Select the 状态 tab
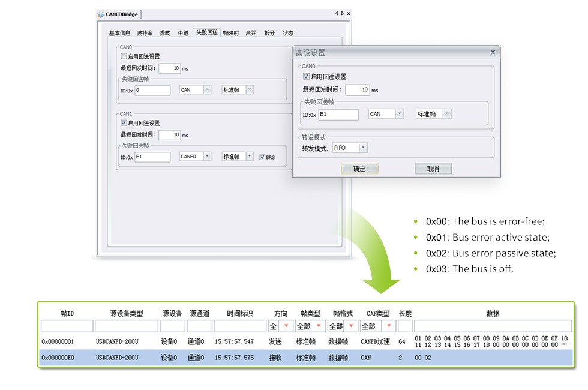This screenshot has height=390, width=588. [x=288, y=33]
